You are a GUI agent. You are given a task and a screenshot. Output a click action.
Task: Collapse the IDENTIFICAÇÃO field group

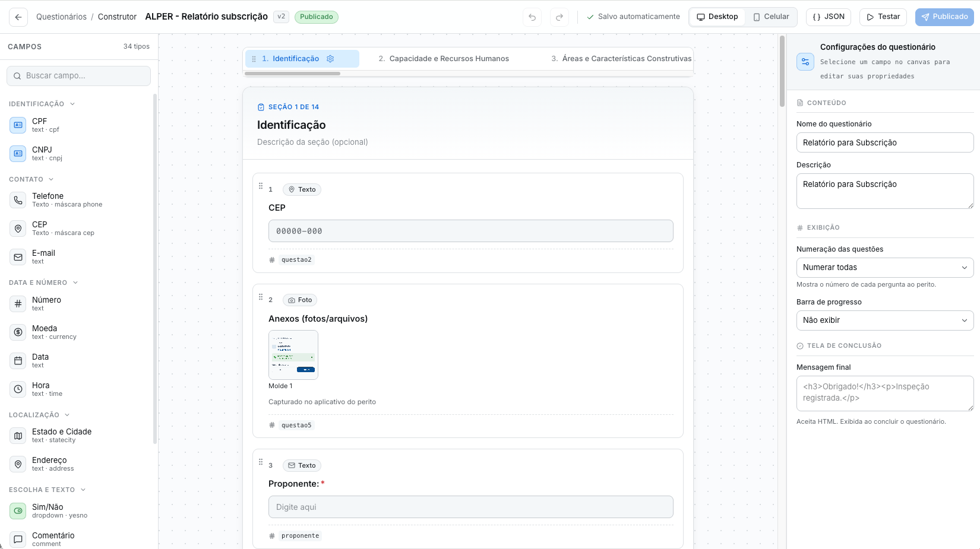click(42, 104)
